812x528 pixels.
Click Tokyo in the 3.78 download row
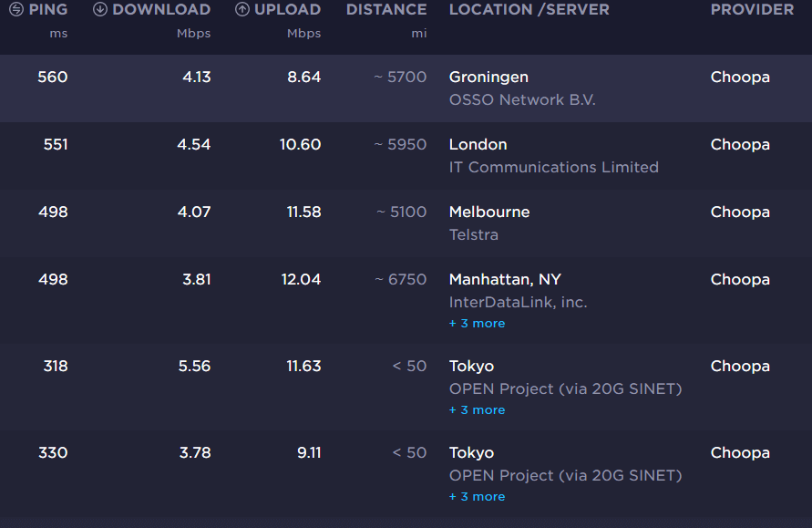[471, 453]
